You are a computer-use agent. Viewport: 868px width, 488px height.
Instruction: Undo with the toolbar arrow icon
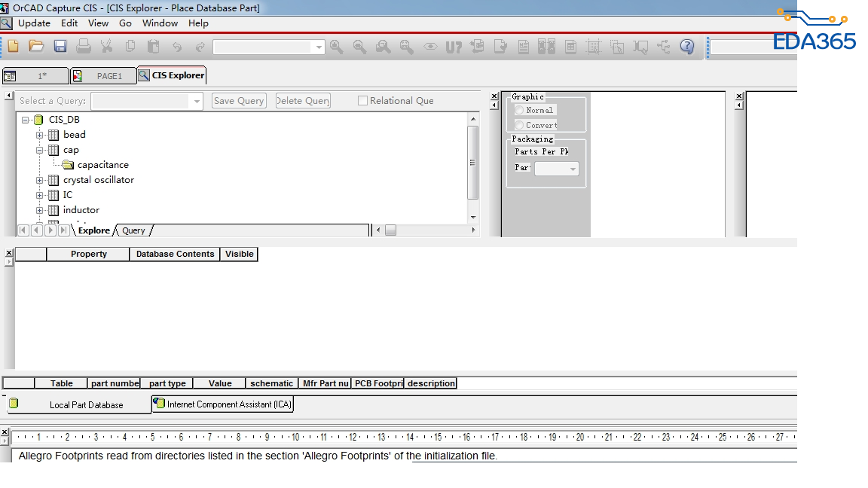177,47
